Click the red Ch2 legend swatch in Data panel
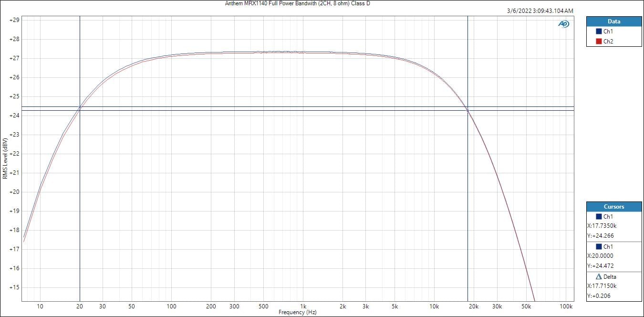 coord(599,42)
